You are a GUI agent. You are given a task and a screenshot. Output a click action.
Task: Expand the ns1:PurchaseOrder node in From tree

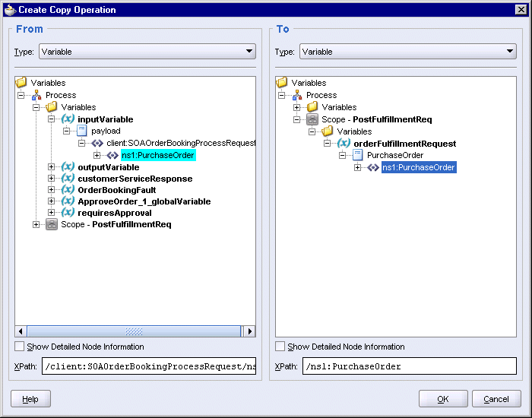(x=97, y=155)
